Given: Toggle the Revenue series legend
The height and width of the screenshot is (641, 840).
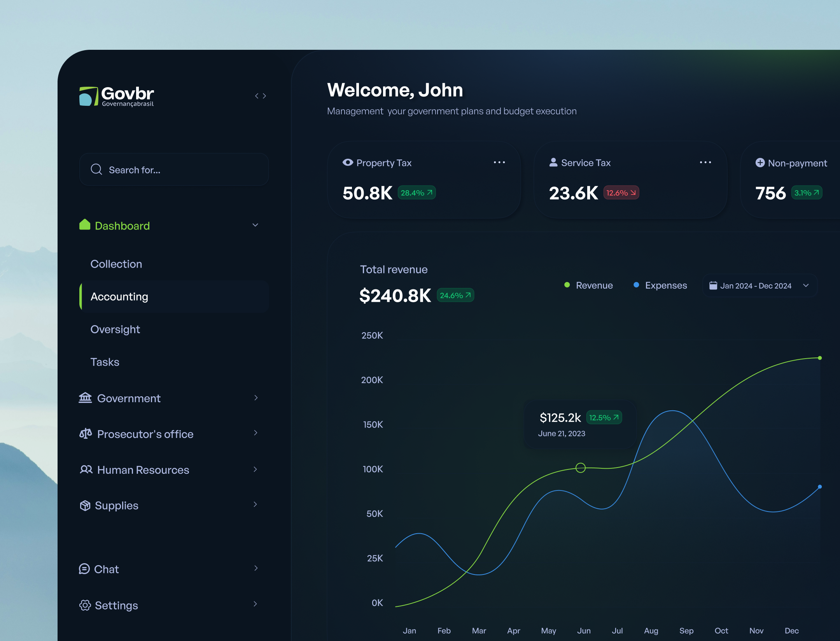Looking at the screenshot, I should pyautogui.click(x=588, y=285).
